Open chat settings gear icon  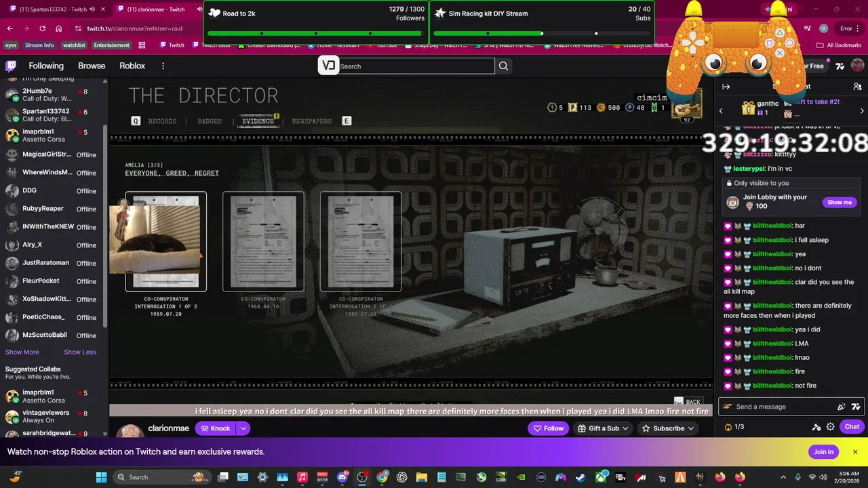tap(831, 427)
